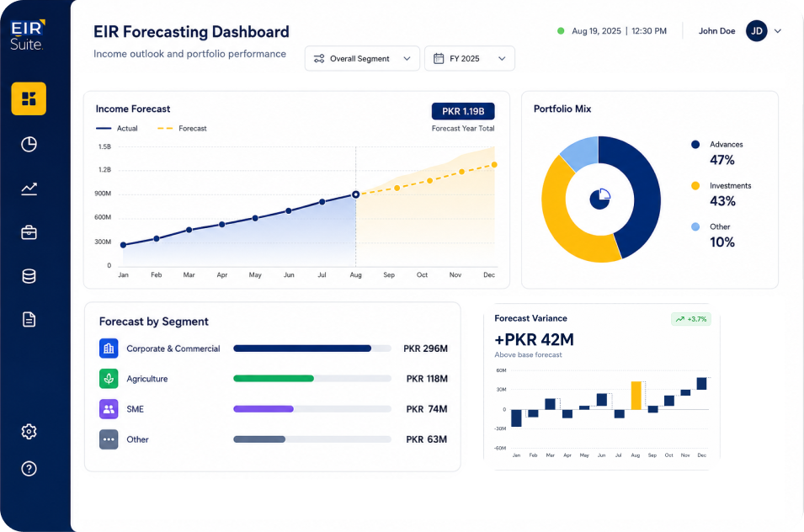The image size is (804, 532).
Task: Open the dashboard grid icon in sidebar
Action: click(29, 98)
